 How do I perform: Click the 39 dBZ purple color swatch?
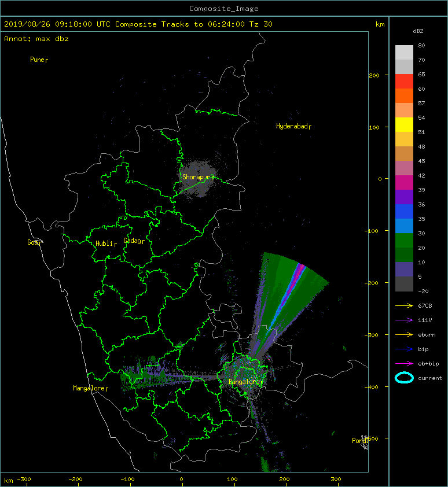[x=404, y=197]
